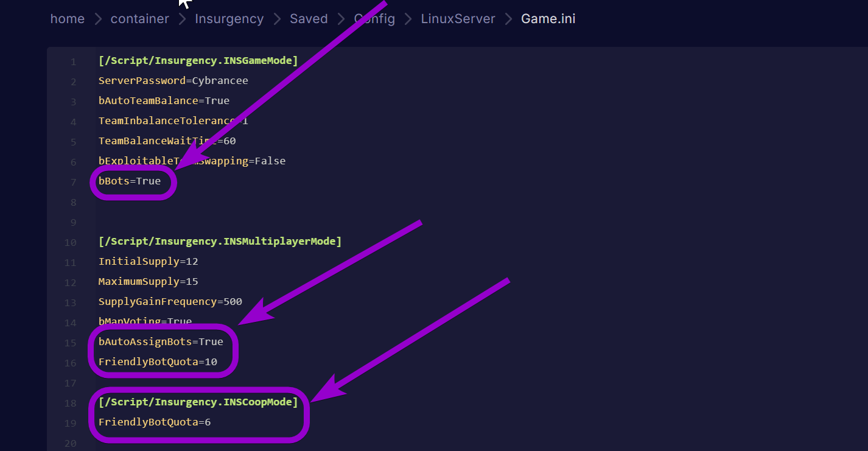Click the SupplyGainFrequency=500 line
Screen dimensions: 868x451
[170, 301]
